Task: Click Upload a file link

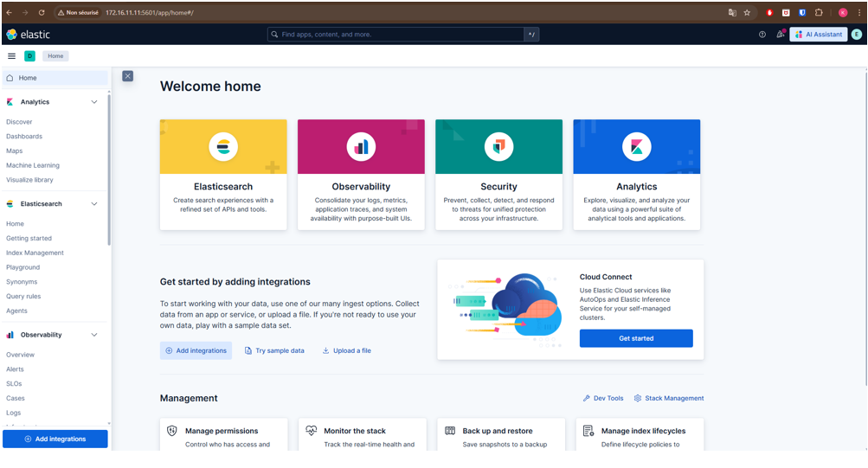Action: pos(346,350)
